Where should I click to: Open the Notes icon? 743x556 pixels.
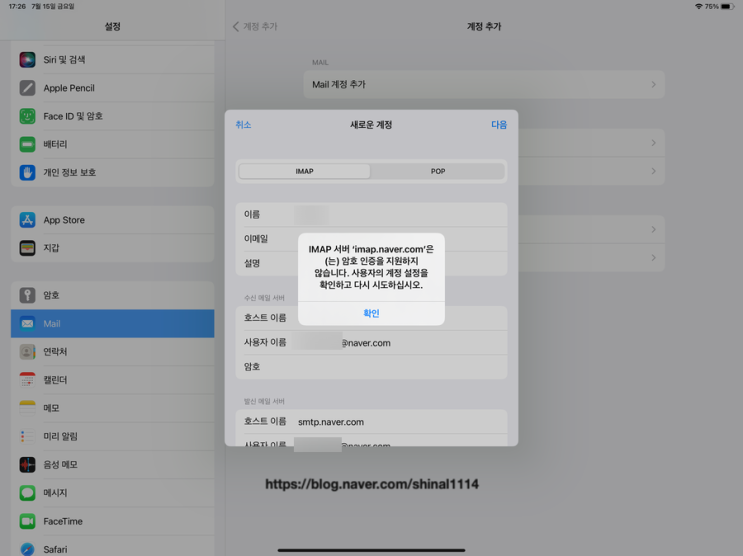pyautogui.click(x=27, y=408)
